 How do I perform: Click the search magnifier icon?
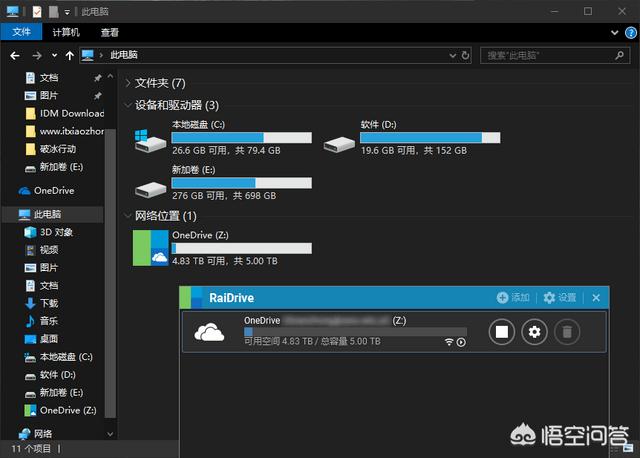619,55
